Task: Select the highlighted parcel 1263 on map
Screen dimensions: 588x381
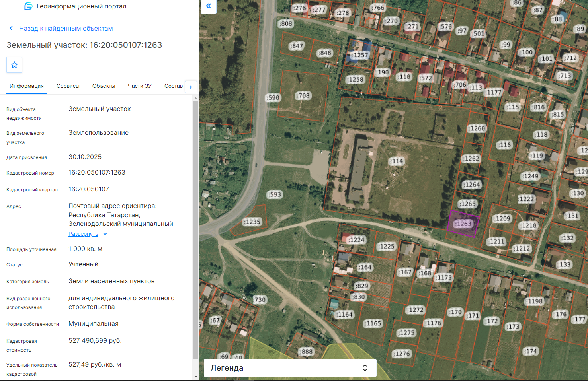Action: (x=463, y=224)
